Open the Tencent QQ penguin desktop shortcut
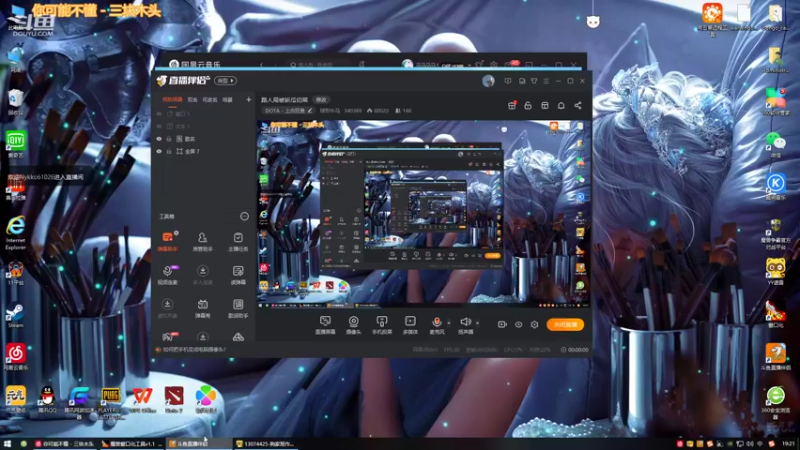Viewport: 800px width, 450px height. (47, 399)
